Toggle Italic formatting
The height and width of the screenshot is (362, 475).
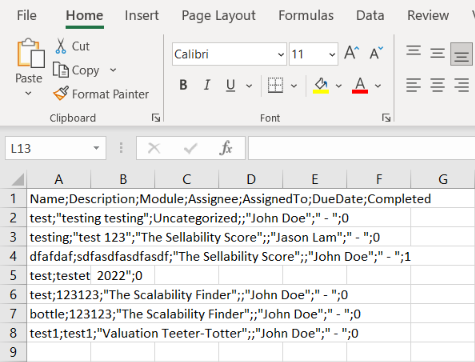click(207, 85)
